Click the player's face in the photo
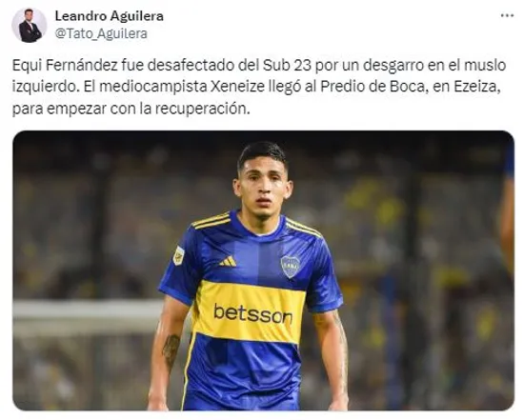The height and width of the screenshot is (420, 524). point(263,190)
